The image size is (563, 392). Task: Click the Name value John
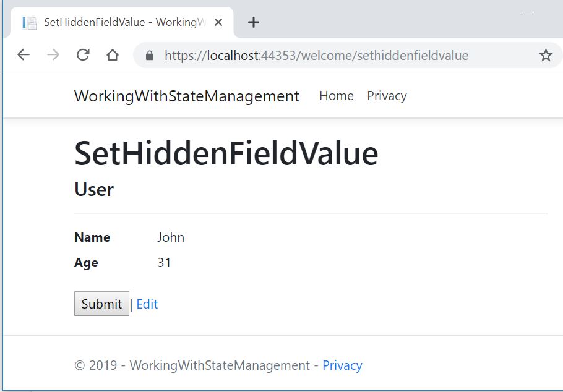(171, 237)
